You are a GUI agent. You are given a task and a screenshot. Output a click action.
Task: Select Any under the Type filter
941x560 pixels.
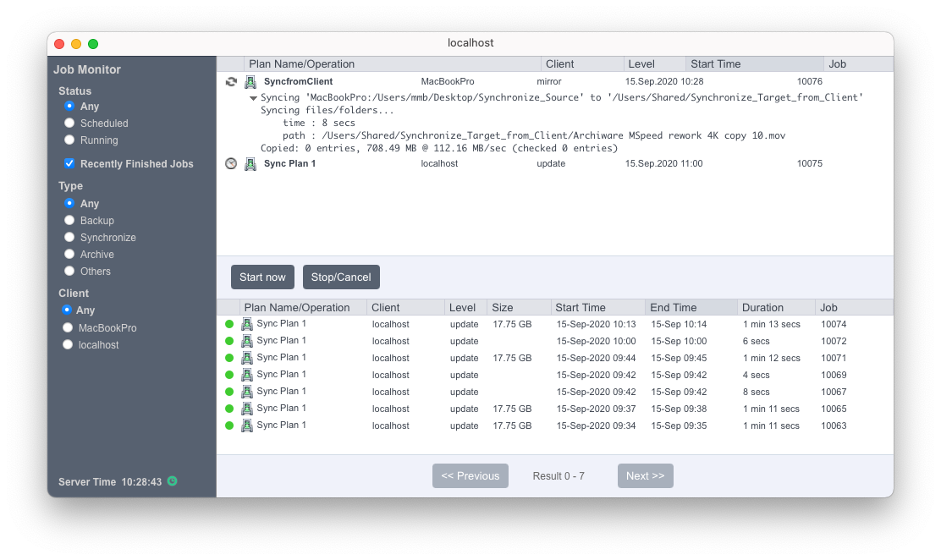coord(69,204)
